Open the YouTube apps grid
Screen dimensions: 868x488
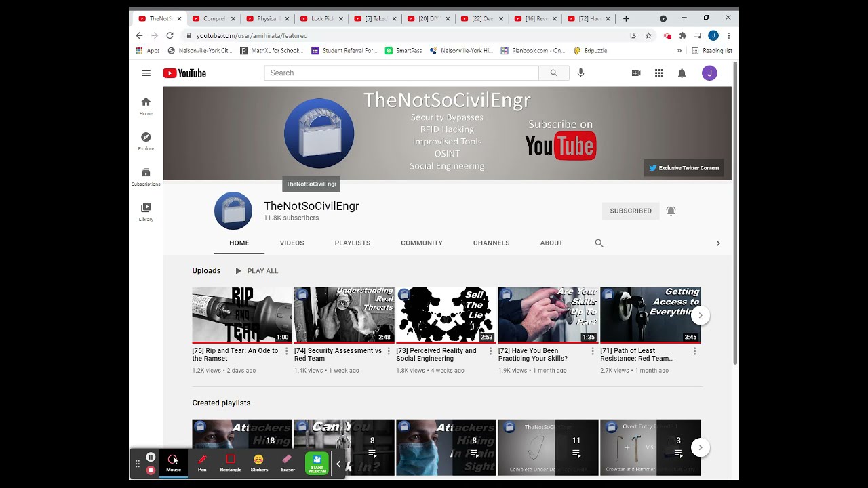(658, 73)
